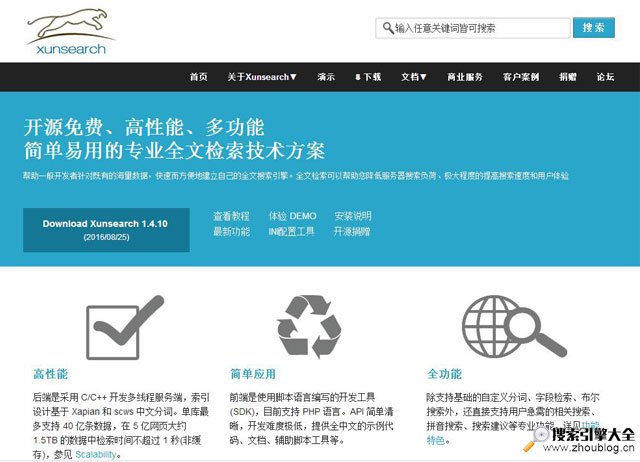Select 论坛 forum in navigation bar

pyautogui.click(x=605, y=77)
